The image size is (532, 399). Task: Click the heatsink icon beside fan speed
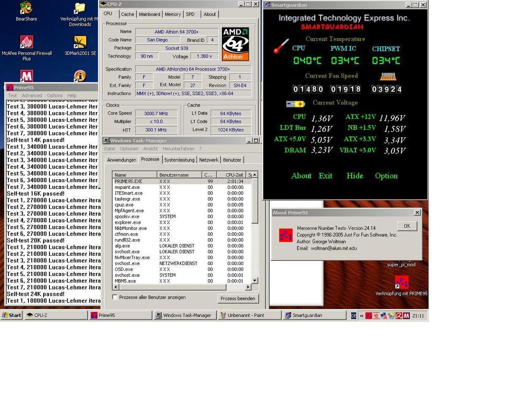pyautogui.click(x=388, y=77)
